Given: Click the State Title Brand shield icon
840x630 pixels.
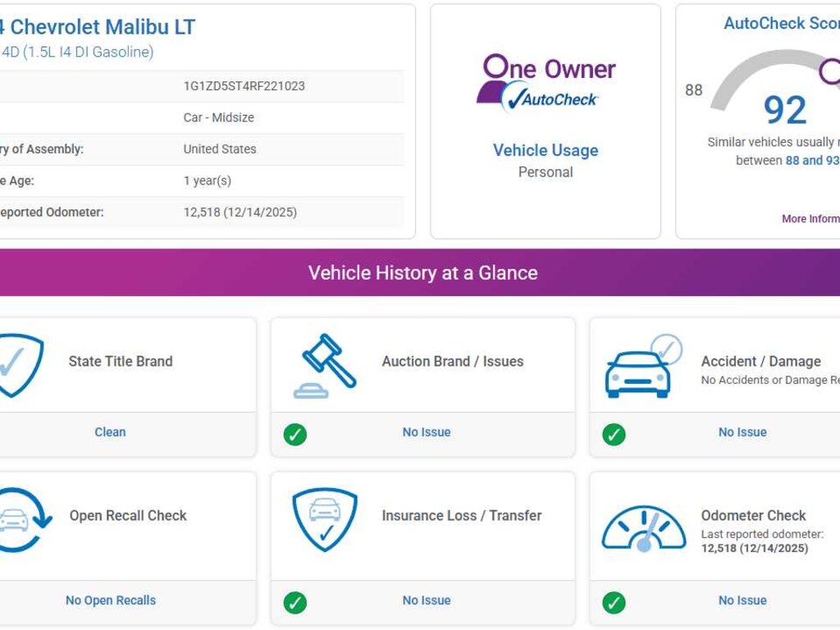Looking at the screenshot, I should click(x=18, y=365).
